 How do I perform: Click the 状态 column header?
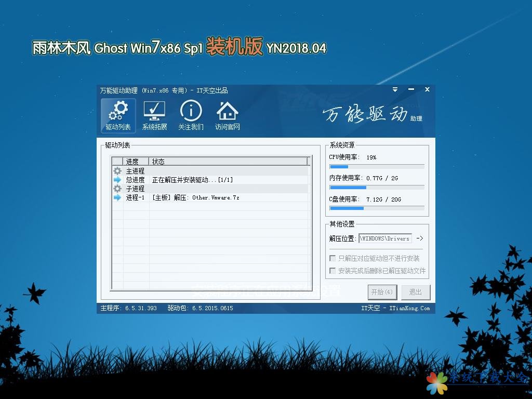click(x=158, y=162)
